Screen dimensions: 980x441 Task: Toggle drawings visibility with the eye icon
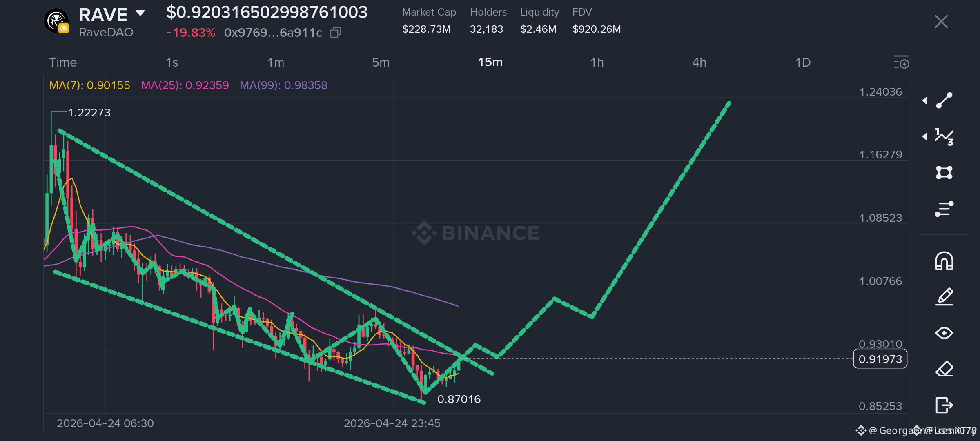coord(944,333)
